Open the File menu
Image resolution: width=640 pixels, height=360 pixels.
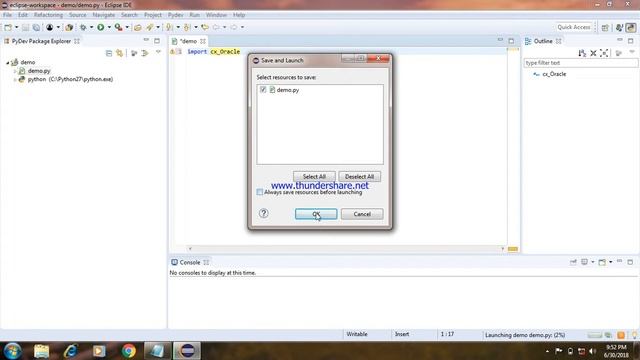point(7,15)
